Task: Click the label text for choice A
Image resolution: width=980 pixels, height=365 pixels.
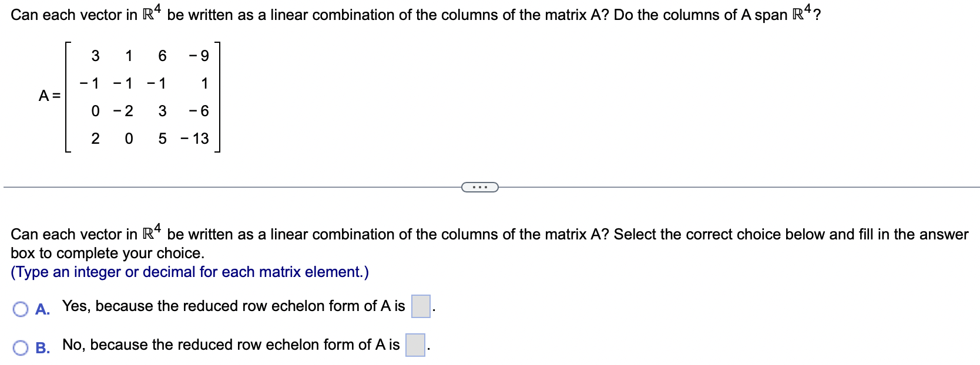Action: click(x=234, y=306)
